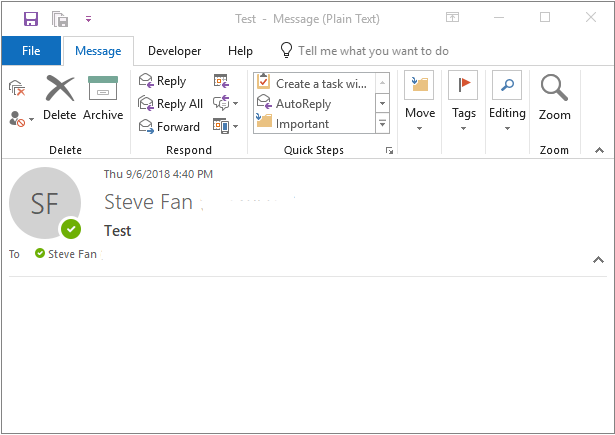This screenshot has width=615, height=435.
Task: Collapse the ribbon with the chevron
Action: (x=599, y=150)
